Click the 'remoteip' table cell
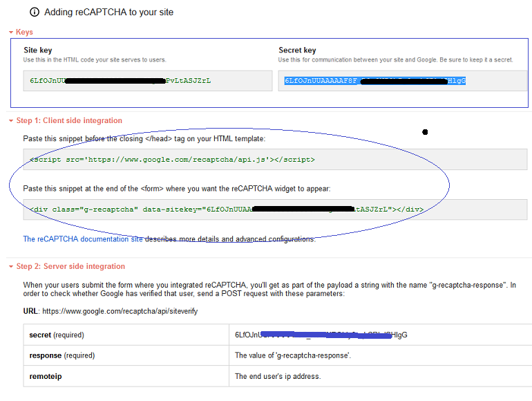 pyautogui.click(x=126, y=376)
